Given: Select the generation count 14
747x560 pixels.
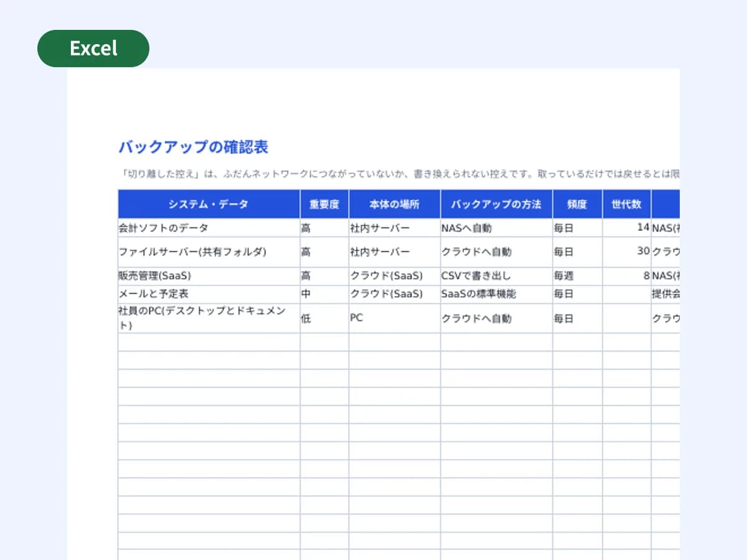Looking at the screenshot, I should 627,228.
